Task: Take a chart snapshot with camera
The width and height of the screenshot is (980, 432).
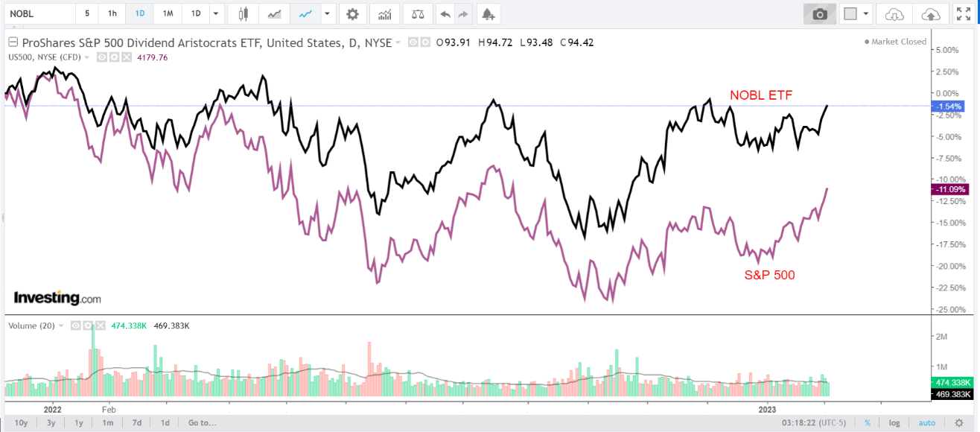Action: point(819,13)
